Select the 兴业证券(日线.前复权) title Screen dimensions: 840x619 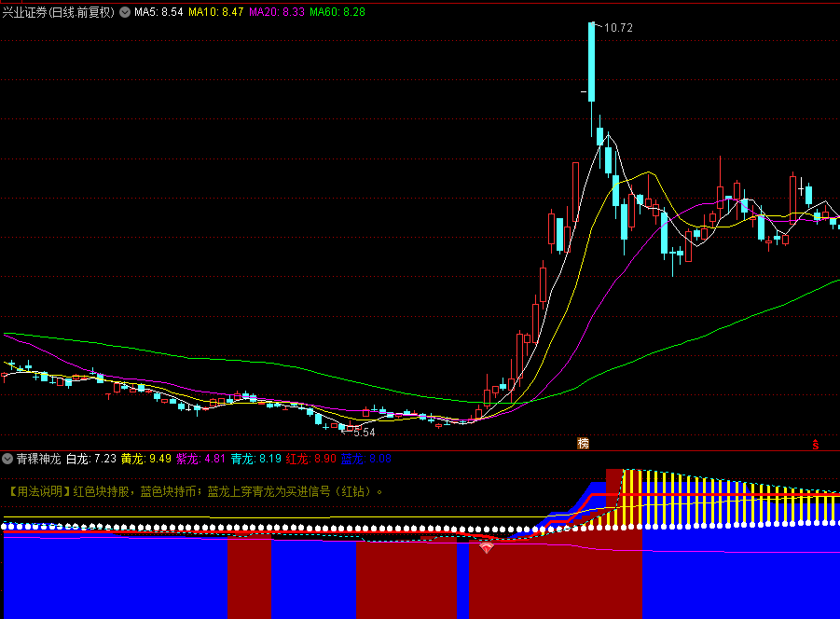click(59, 12)
